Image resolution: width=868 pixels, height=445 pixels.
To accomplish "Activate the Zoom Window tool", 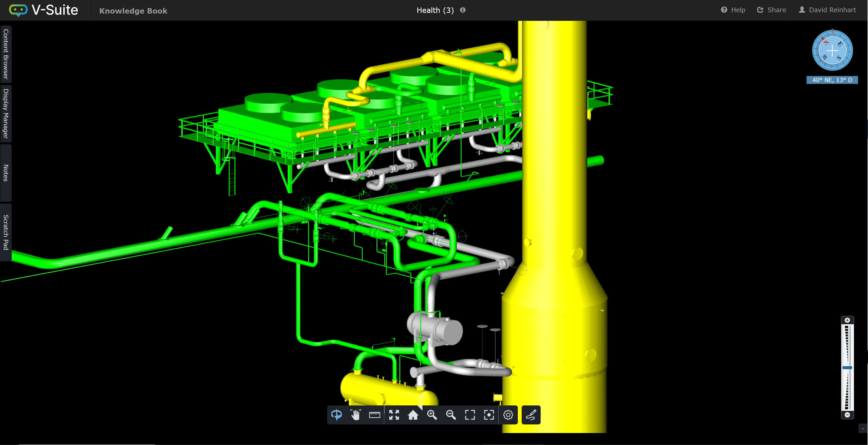I will tap(470, 415).
